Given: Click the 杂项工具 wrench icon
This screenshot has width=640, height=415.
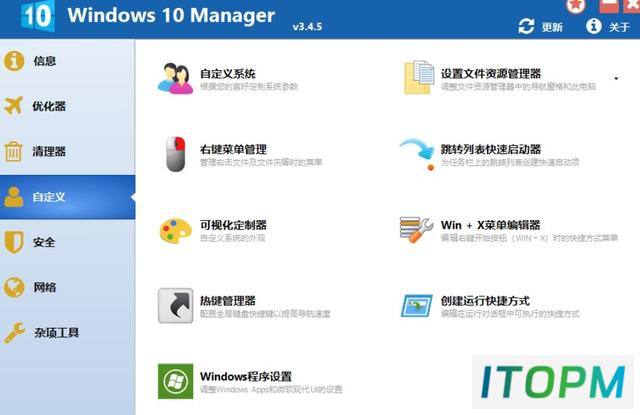Looking at the screenshot, I should pos(15,332).
